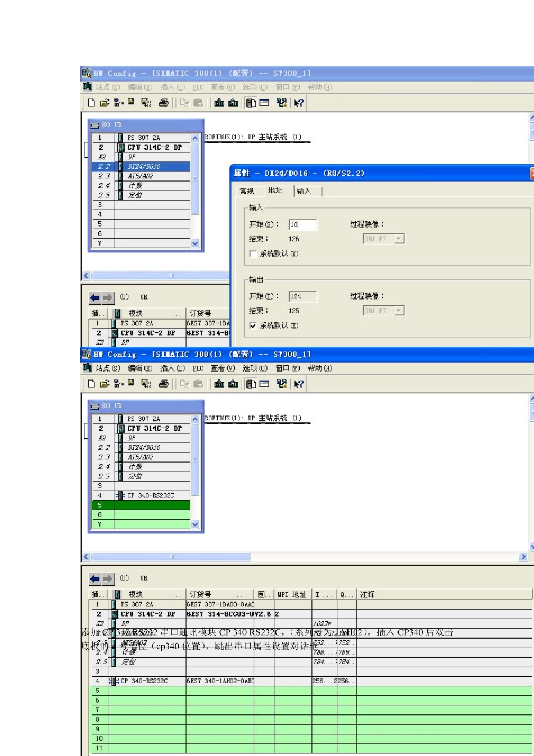Image resolution: width=534 pixels, height=756 pixels.
Task: Click back arrow in upper detail pane
Action: tap(95, 297)
